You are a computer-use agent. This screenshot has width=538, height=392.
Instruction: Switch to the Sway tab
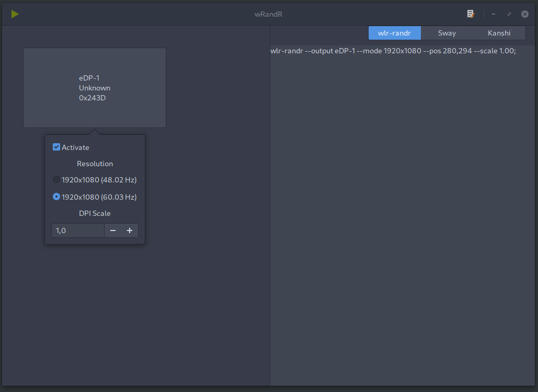coord(447,33)
